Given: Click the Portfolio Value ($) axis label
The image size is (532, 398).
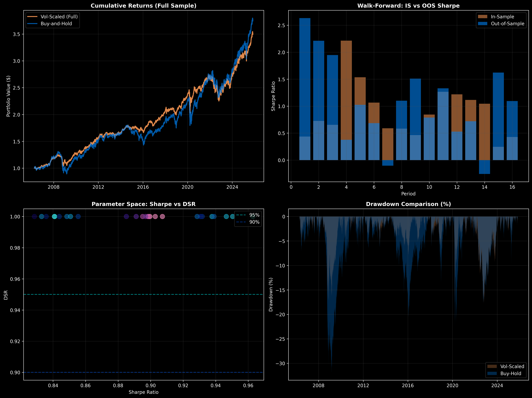Looking at the screenshot, I should click(x=8, y=96).
